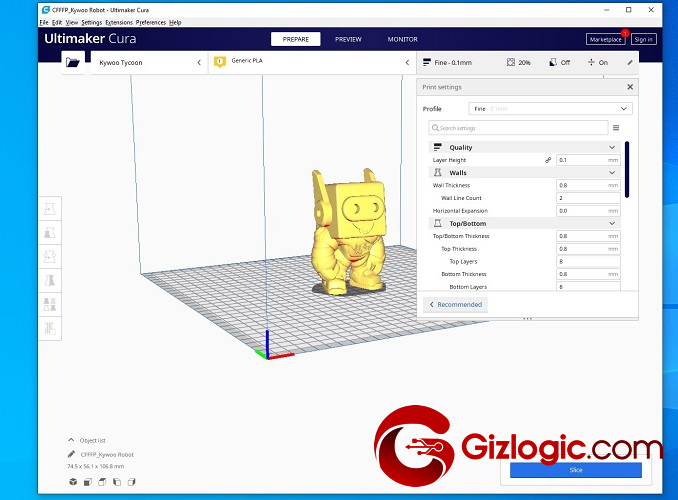
Task: Click the Recommended button
Action: pyautogui.click(x=455, y=304)
